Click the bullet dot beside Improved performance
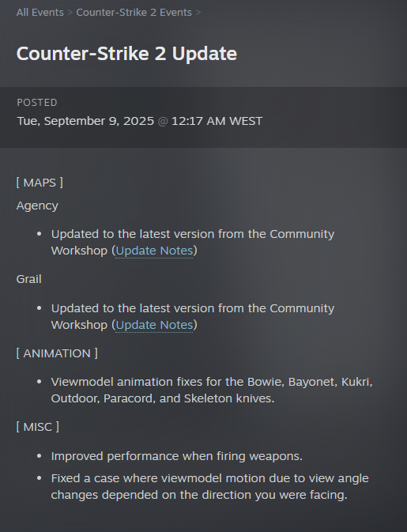The image size is (407, 532). coord(40,456)
